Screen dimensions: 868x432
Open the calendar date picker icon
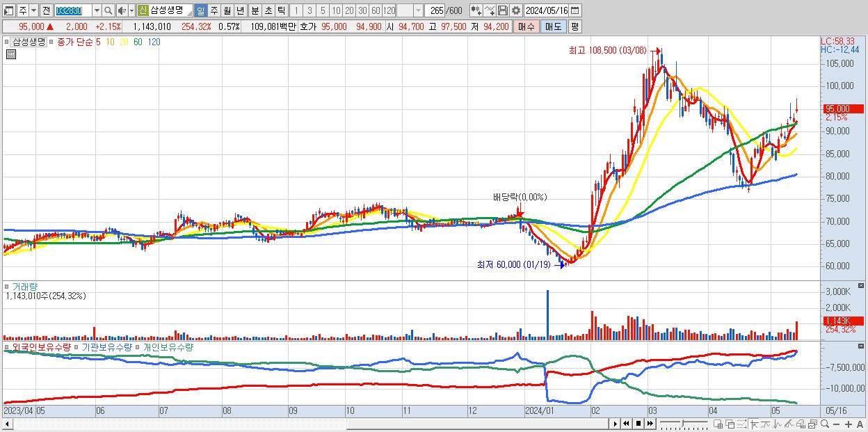click(574, 10)
